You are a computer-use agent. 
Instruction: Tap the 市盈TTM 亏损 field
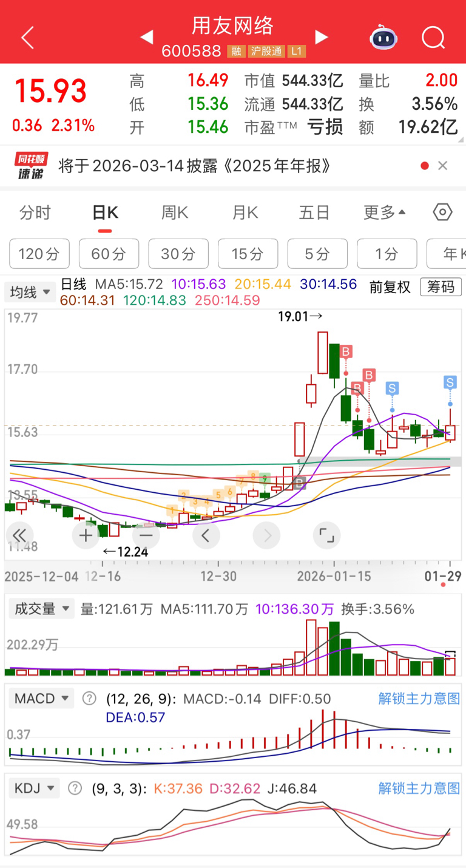pyautogui.click(x=294, y=127)
